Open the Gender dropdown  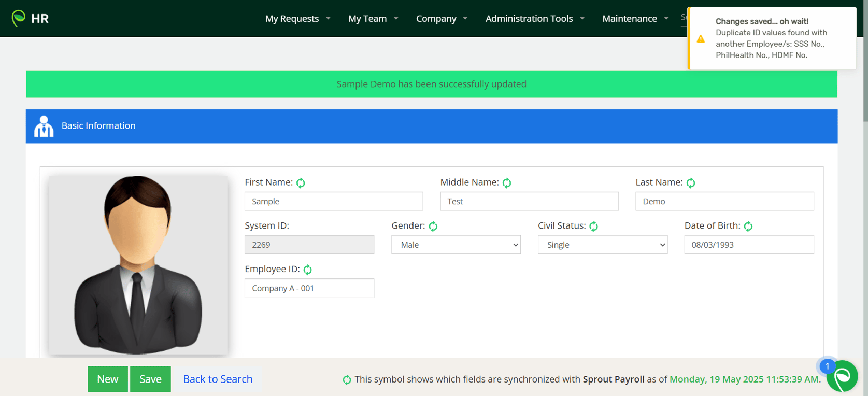click(456, 245)
